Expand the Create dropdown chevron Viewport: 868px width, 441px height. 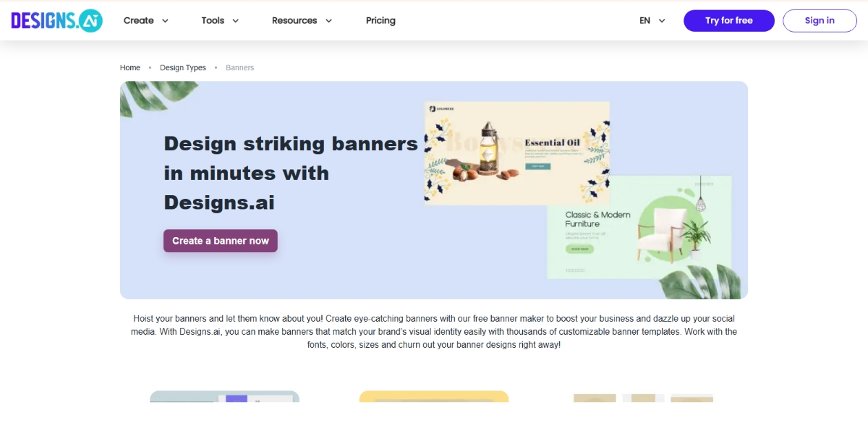point(165,21)
